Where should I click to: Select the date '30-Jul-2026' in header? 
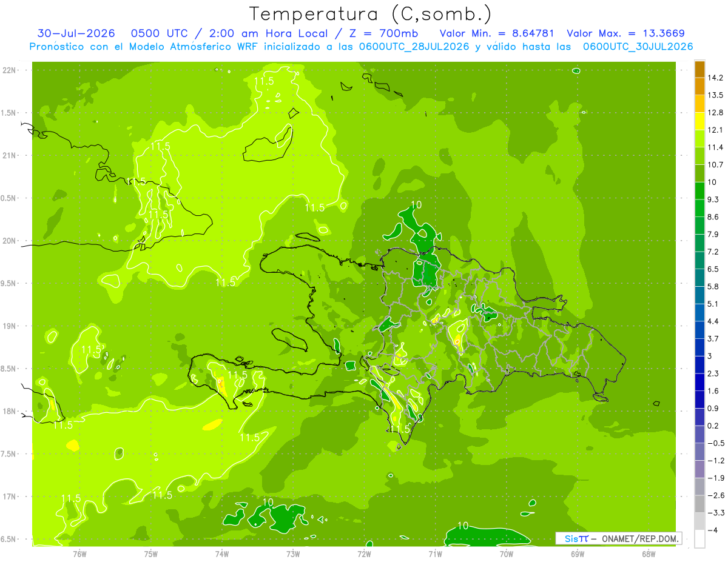(x=76, y=33)
